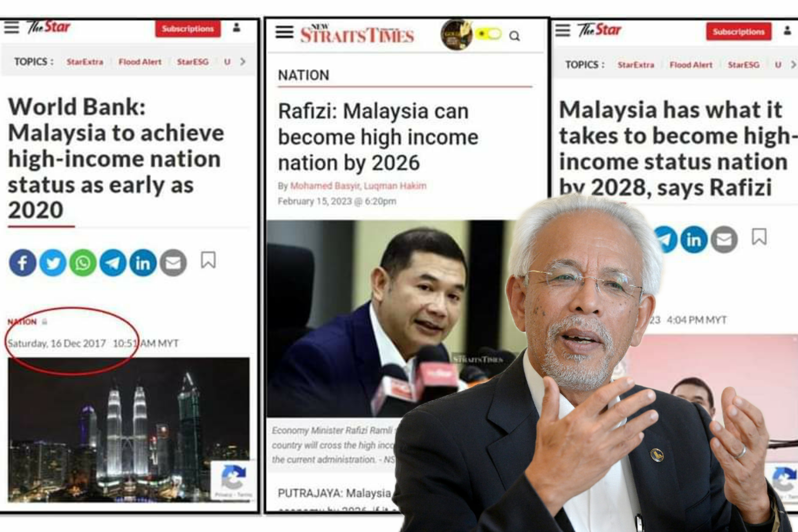Bookmark the World Bank article
The height and width of the screenshot is (532, 798).
[x=208, y=260]
